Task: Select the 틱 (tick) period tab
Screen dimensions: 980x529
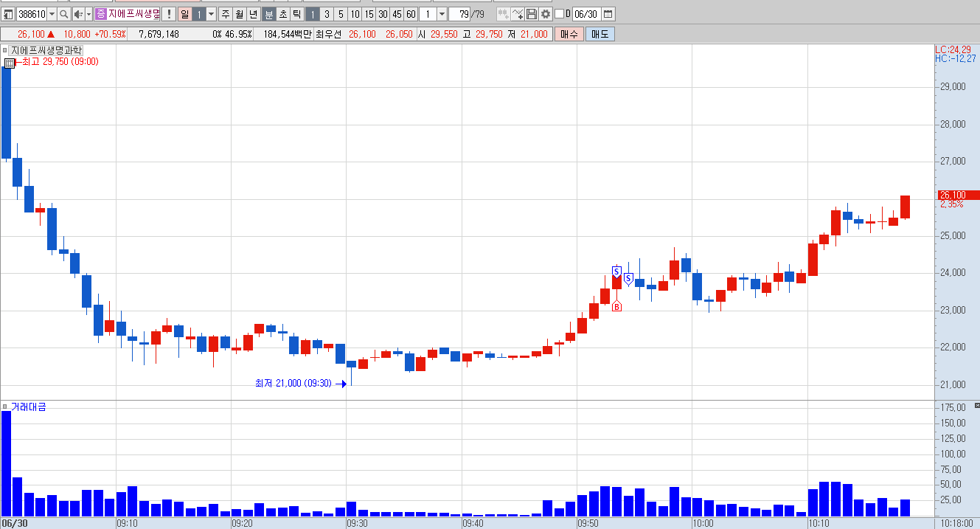Action: 296,14
